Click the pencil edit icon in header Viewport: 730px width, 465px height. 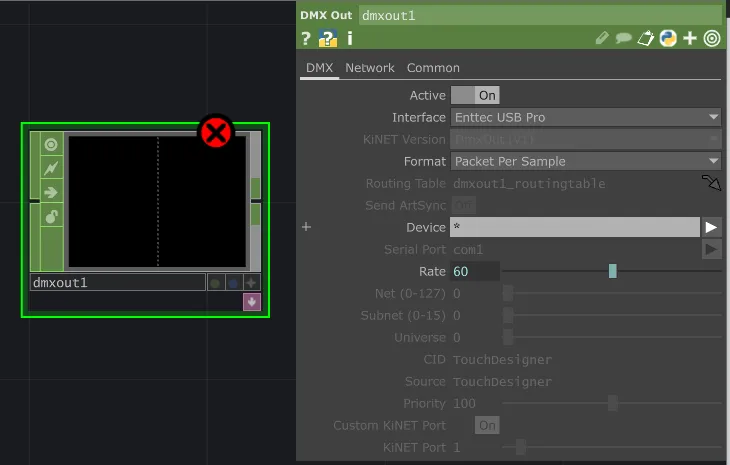tap(602, 38)
